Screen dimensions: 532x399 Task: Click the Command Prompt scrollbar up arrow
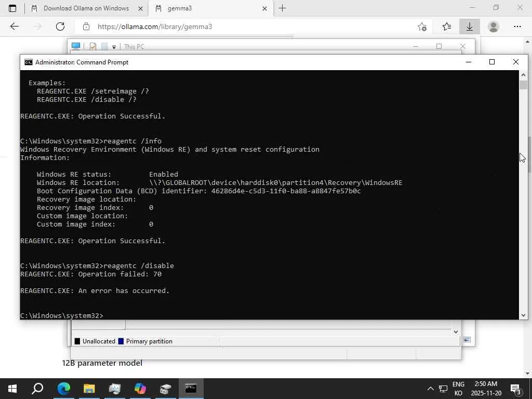click(x=523, y=75)
